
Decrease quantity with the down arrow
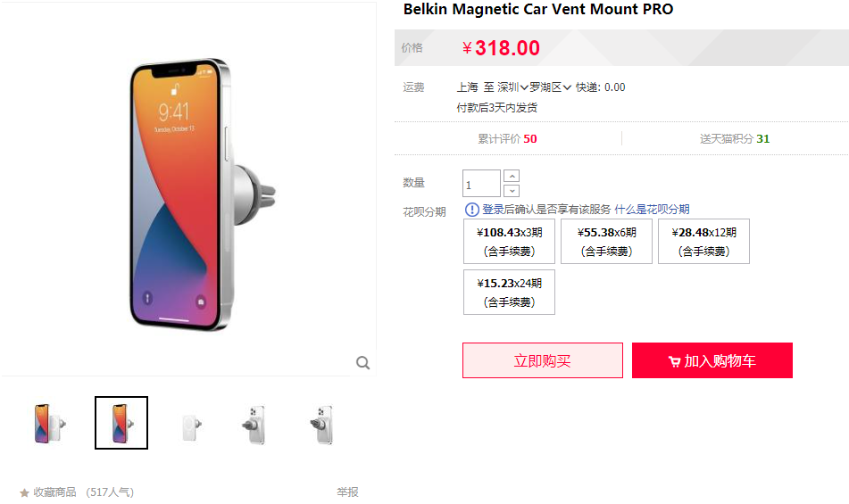point(512,190)
